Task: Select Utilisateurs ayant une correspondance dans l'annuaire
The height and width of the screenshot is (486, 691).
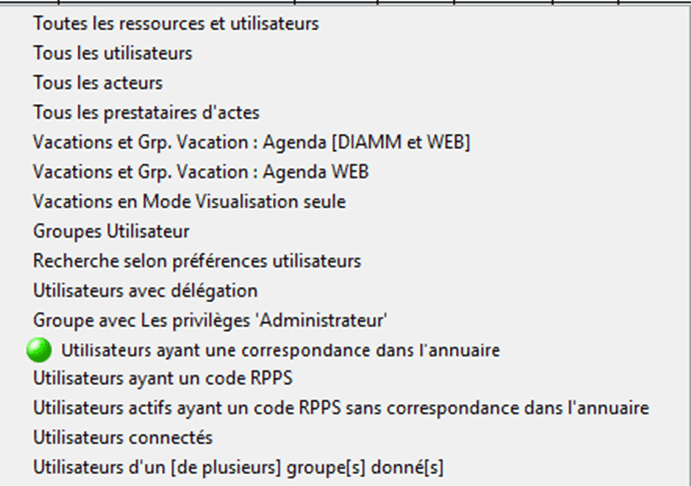Action: [280, 350]
